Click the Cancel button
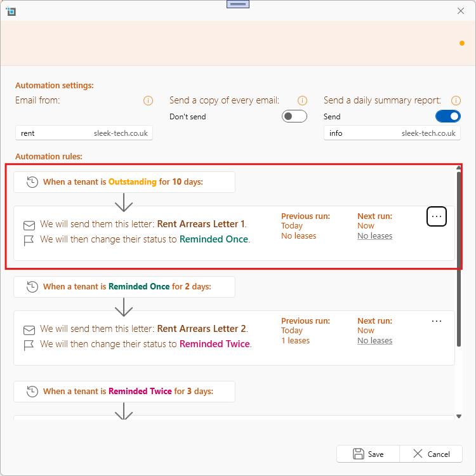The image size is (476, 476). click(431, 454)
